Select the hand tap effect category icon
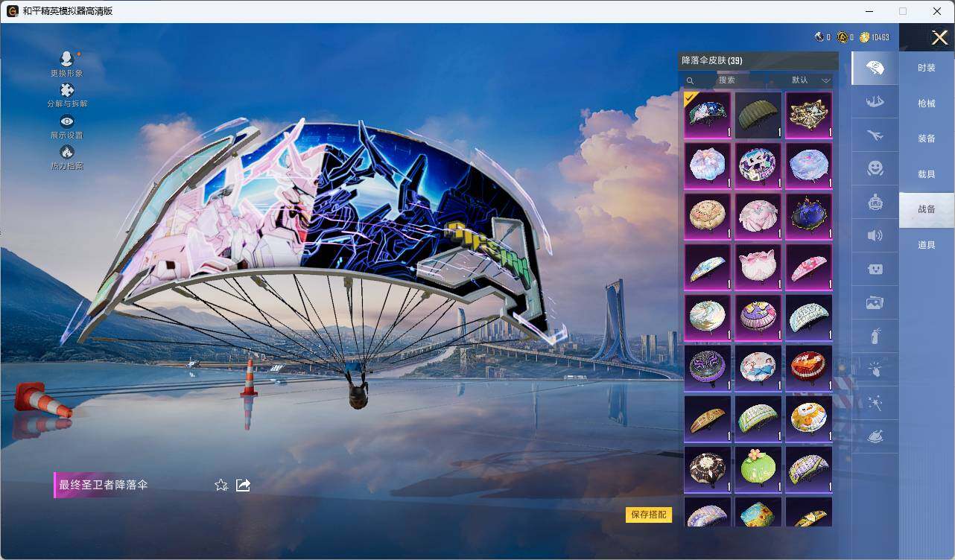 point(875,369)
